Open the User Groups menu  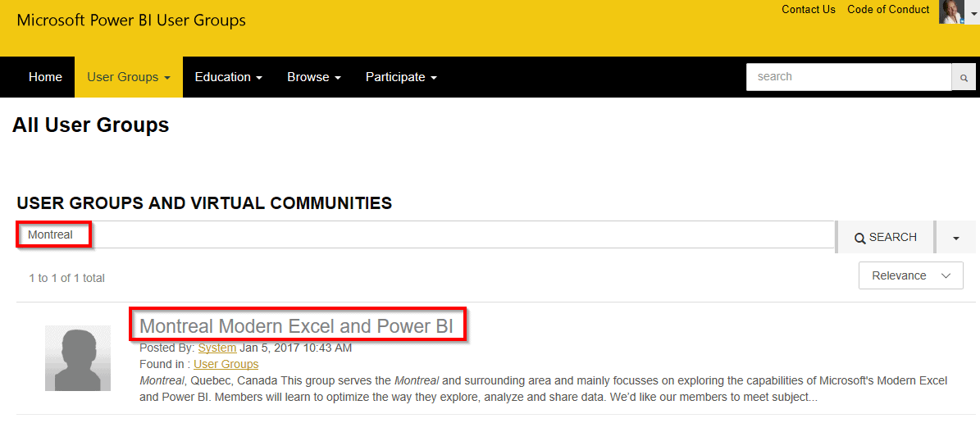coord(128,77)
